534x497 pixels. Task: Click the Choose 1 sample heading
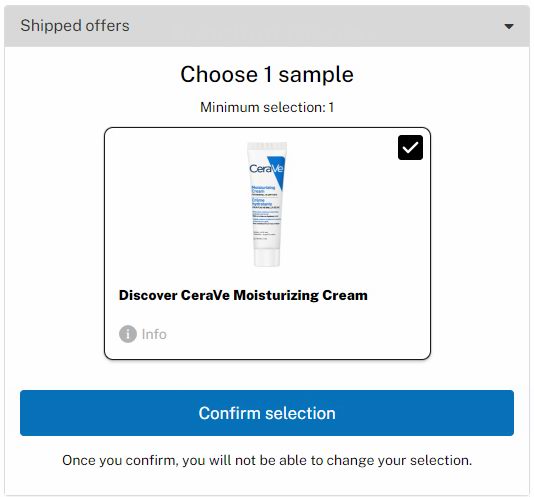click(267, 74)
